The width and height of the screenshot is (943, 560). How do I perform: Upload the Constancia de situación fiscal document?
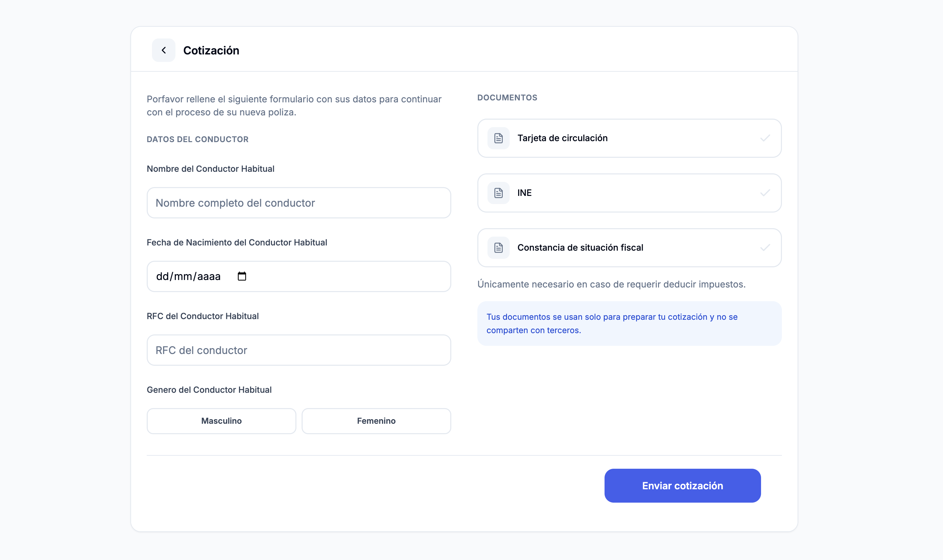(x=629, y=247)
